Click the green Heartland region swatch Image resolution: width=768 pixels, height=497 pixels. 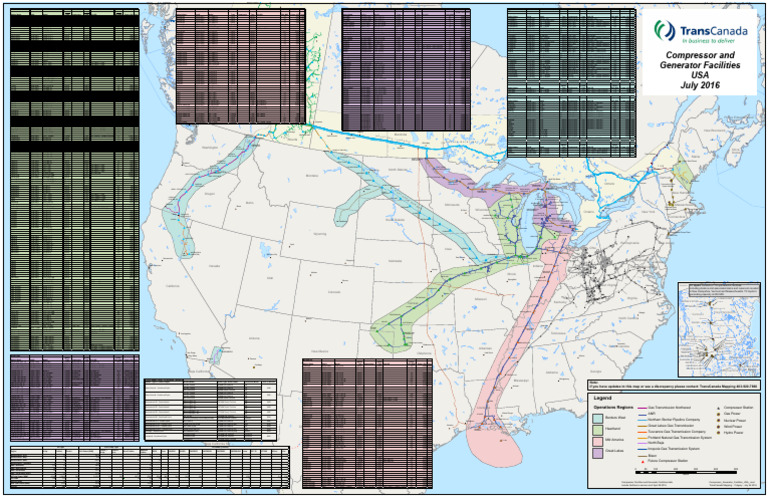(x=598, y=430)
